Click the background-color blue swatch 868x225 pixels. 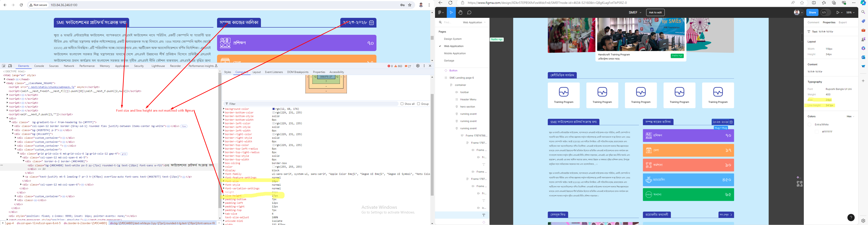click(x=274, y=109)
